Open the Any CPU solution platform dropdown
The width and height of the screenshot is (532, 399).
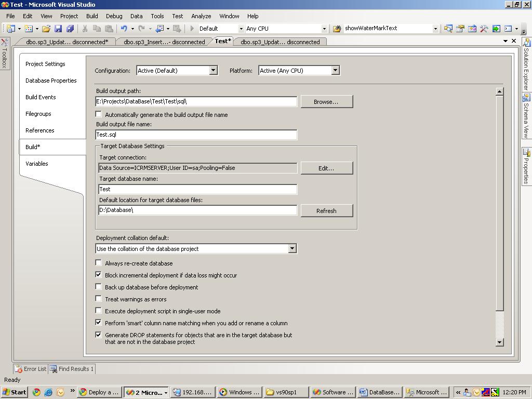[324, 29]
